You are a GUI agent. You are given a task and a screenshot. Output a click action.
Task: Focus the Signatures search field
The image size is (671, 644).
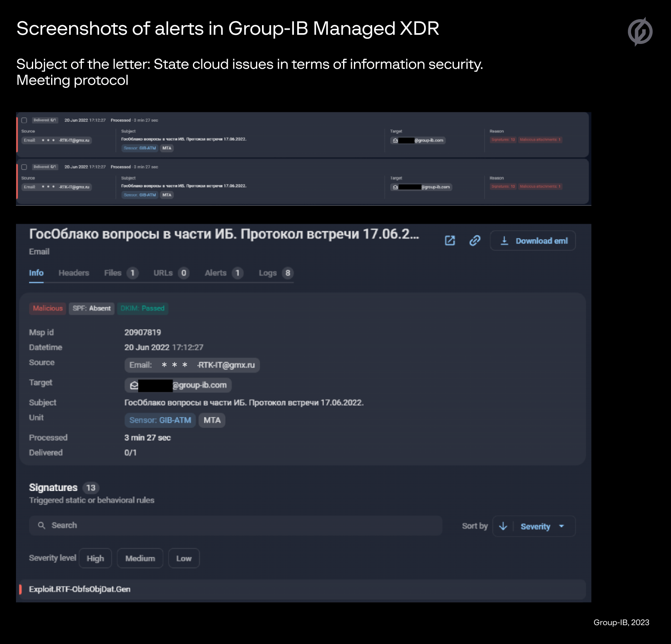click(x=236, y=525)
